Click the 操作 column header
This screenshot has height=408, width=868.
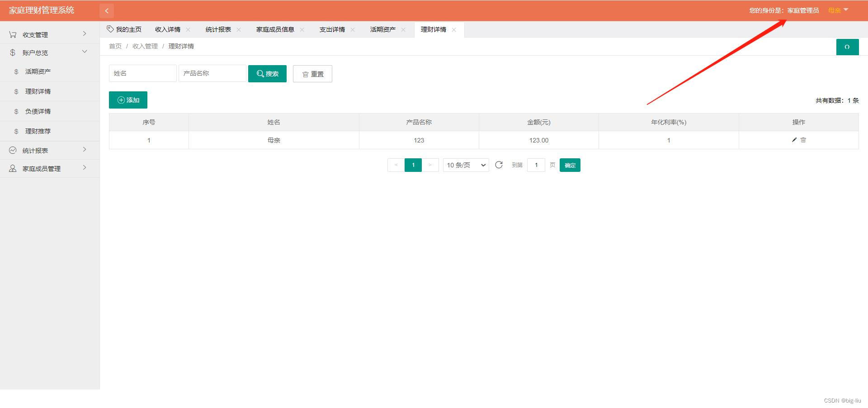pyautogui.click(x=799, y=122)
